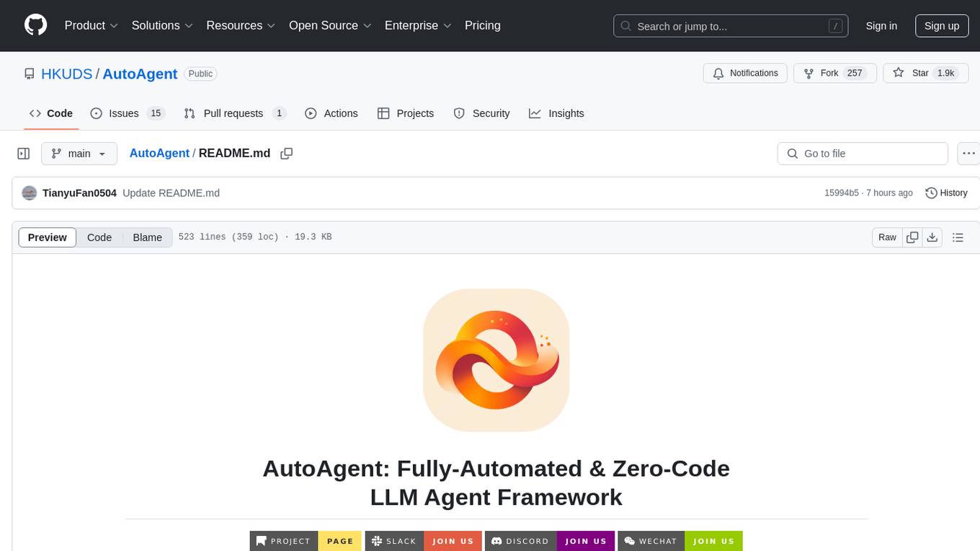Expand the file tree side panel

coord(23,154)
